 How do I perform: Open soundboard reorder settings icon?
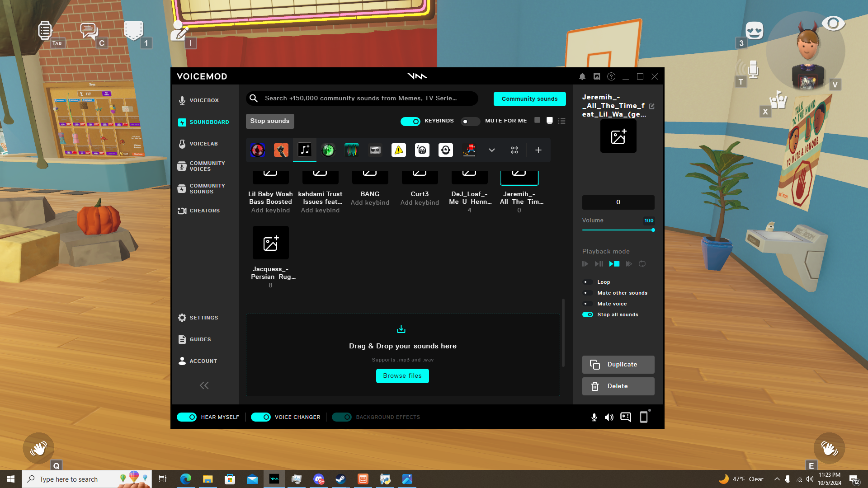(514, 150)
